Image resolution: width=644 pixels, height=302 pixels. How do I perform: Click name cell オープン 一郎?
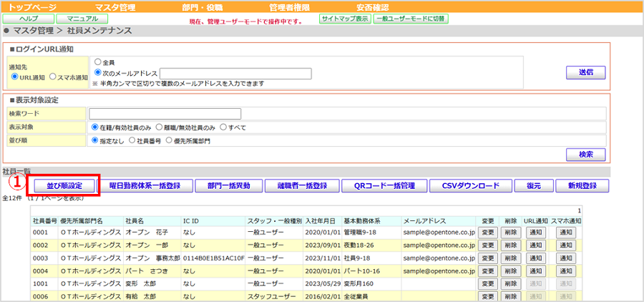[147, 245]
